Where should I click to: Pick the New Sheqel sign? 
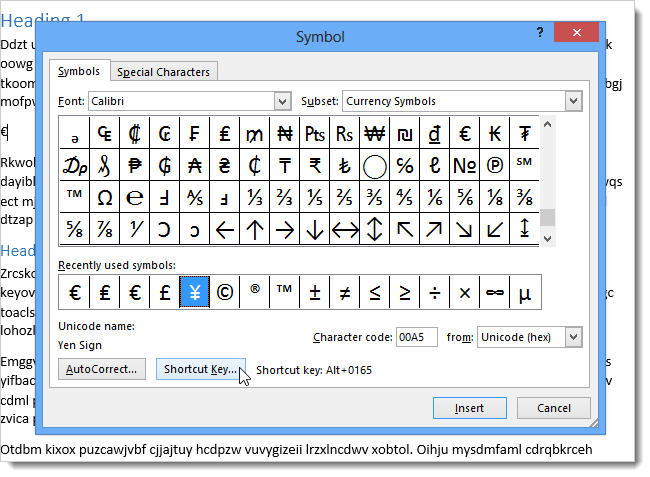(405, 133)
